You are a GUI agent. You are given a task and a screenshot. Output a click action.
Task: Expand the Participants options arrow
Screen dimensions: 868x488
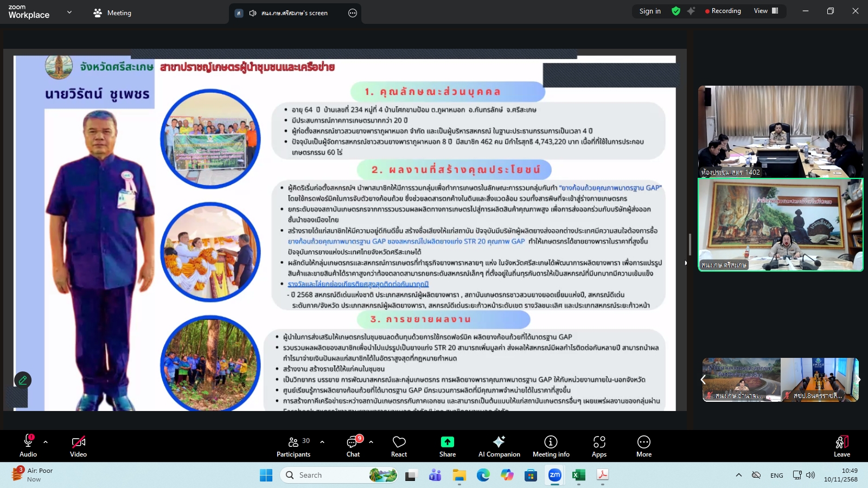[322, 442]
